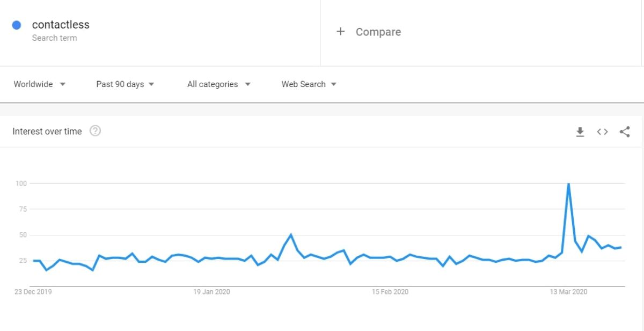The width and height of the screenshot is (644, 331).
Task: Click the Search term subtitle text
Action: (54, 38)
